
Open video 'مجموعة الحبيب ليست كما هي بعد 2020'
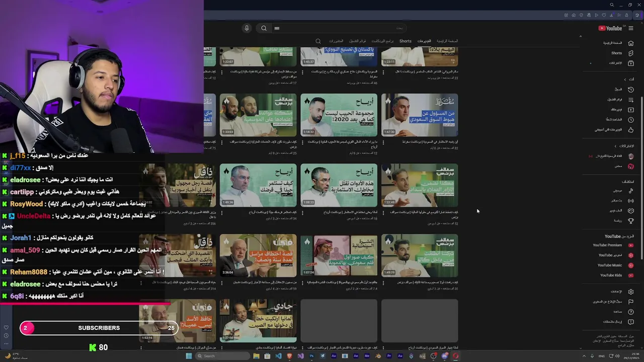(x=339, y=115)
